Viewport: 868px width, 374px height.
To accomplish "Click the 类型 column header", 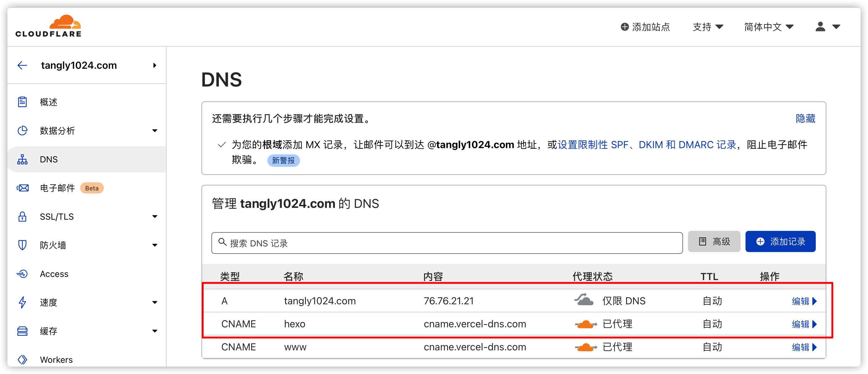I will click(x=230, y=277).
